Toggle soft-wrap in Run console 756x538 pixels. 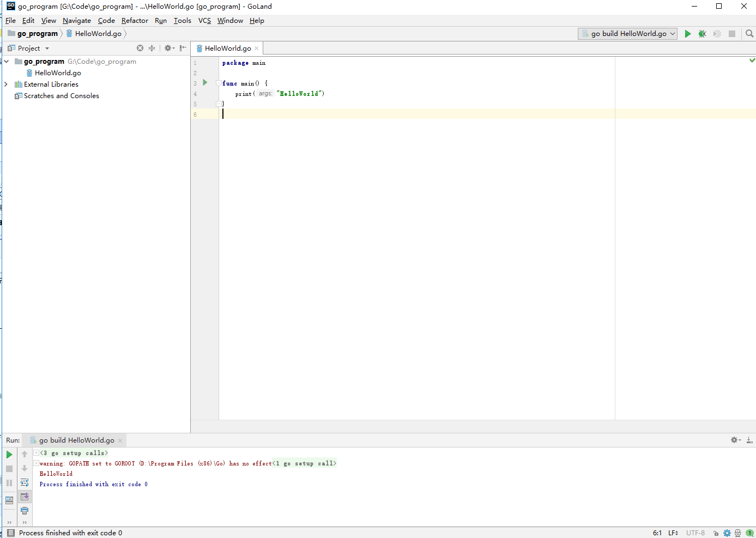[x=25, y=483]
